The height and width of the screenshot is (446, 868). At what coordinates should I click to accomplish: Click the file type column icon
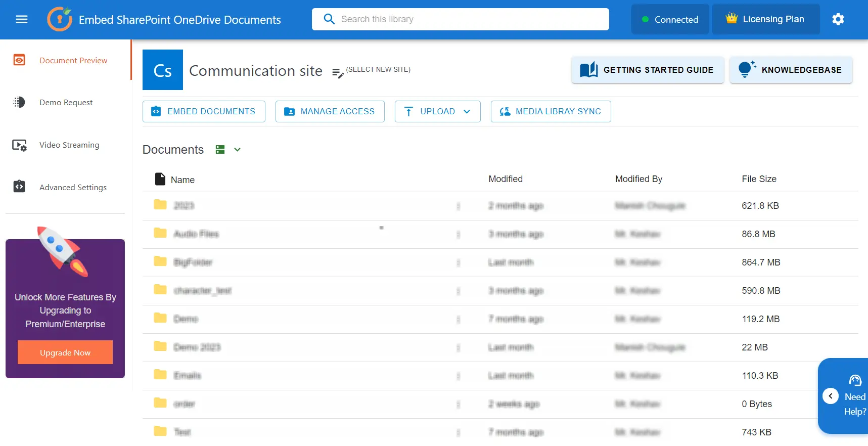tap(160, 179)
